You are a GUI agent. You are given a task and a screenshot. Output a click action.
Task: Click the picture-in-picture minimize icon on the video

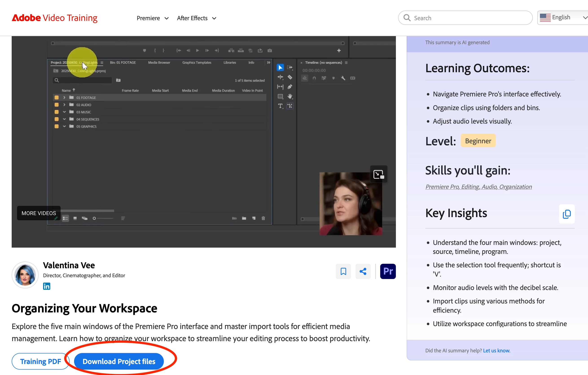pos(378,174)
